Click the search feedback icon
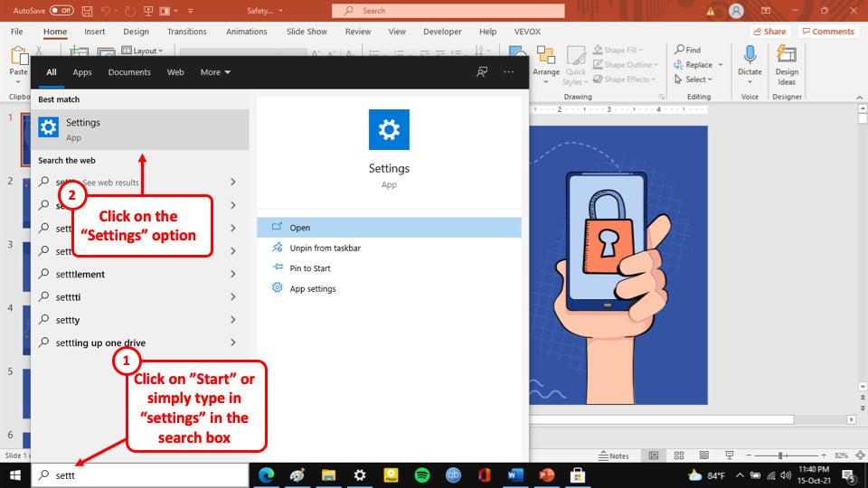 tap(483, 72)
